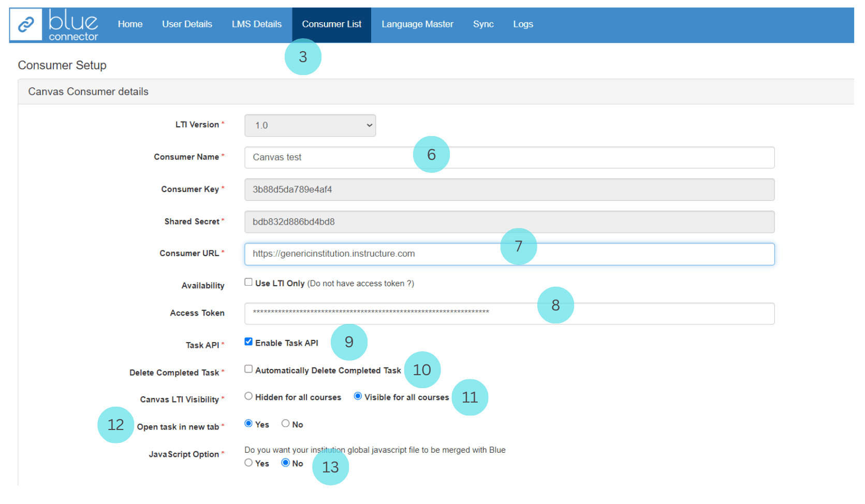
Task: Click the Consumer Key field
Action: coord(509,189)
